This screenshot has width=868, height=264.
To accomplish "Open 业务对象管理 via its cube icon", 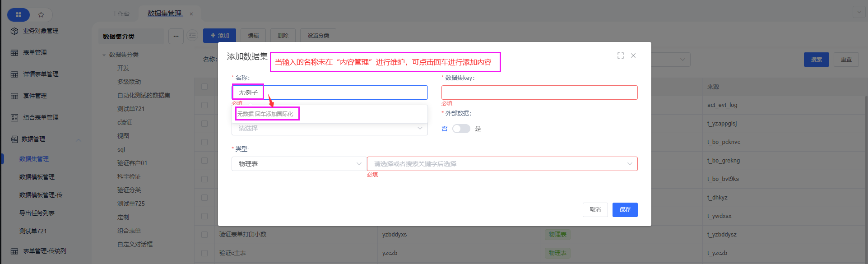I will [14, 31].
